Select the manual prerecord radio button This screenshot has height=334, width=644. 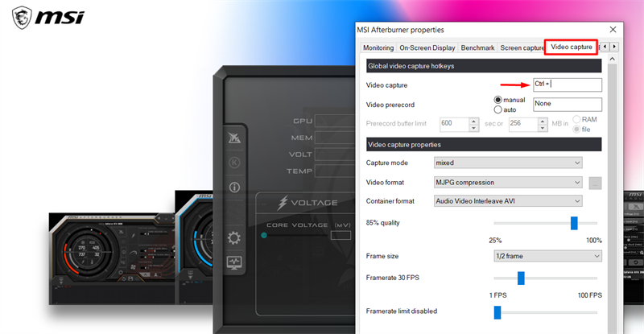coord(497,100)
